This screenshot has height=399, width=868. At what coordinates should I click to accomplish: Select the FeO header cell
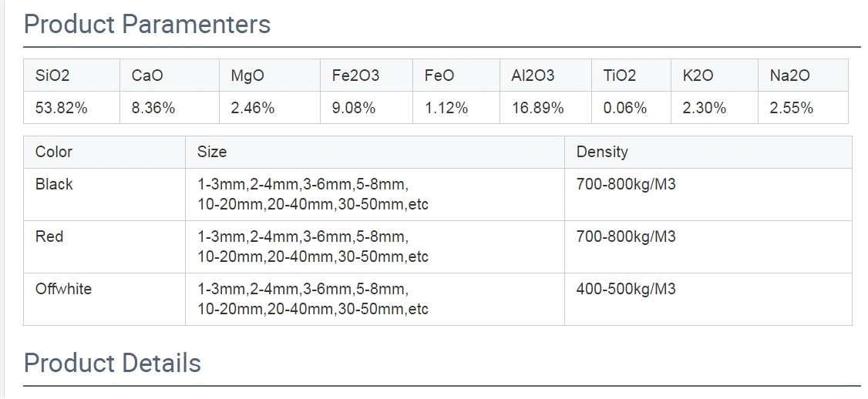pos(456,75)
